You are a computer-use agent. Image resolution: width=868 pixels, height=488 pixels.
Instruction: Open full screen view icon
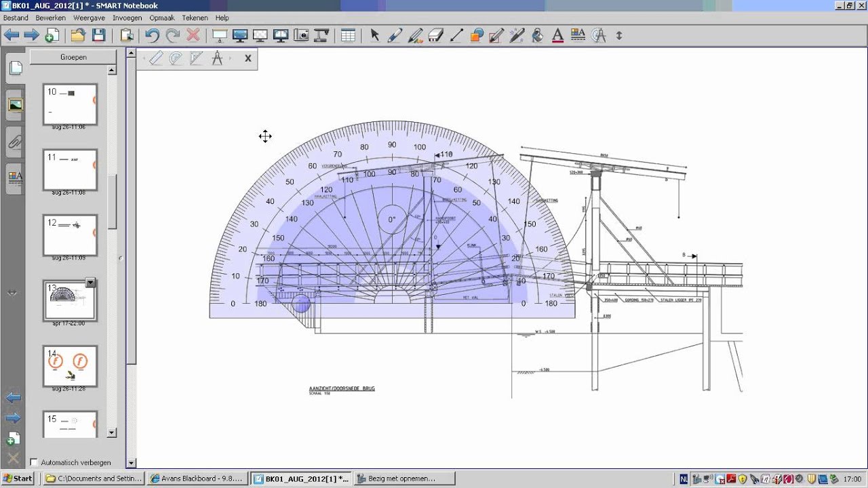tap(239, 35)
